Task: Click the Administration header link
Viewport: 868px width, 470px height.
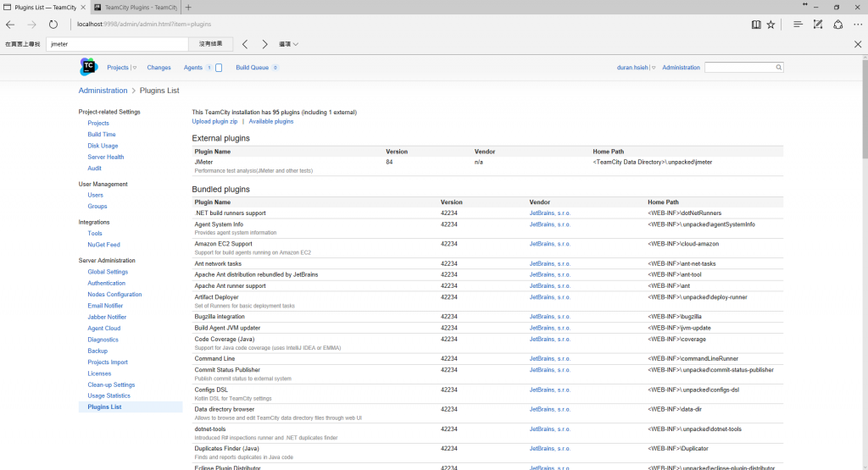Action: [x=681, y=68]
